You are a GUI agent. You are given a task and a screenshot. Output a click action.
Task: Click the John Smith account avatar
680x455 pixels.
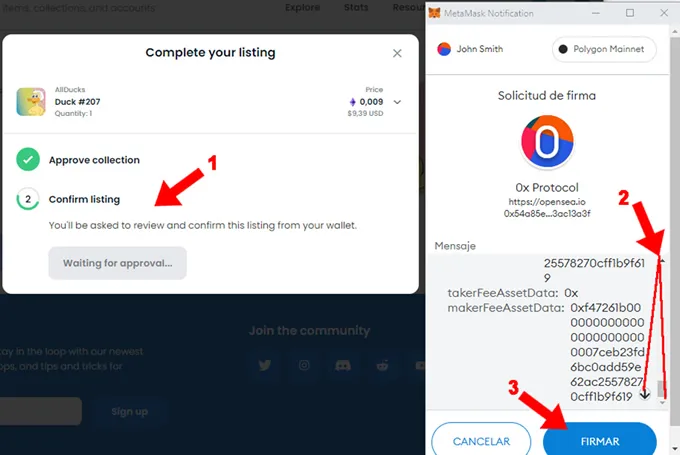click(445, 49)
